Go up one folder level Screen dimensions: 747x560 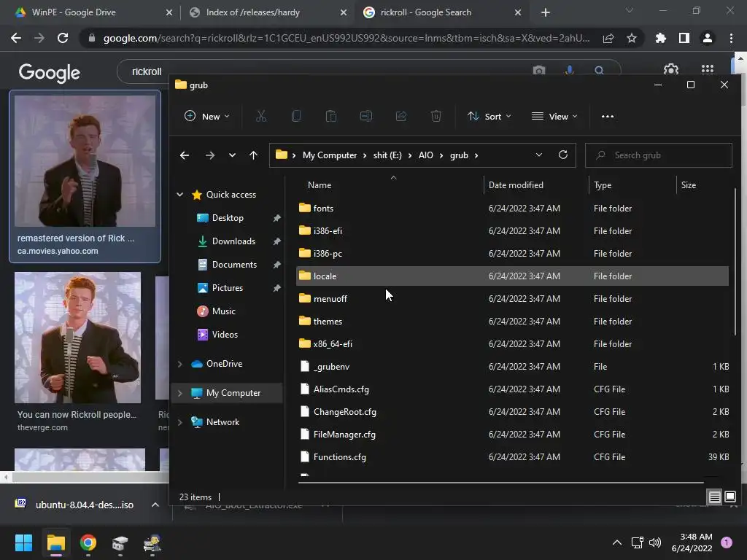click(253, 155)
